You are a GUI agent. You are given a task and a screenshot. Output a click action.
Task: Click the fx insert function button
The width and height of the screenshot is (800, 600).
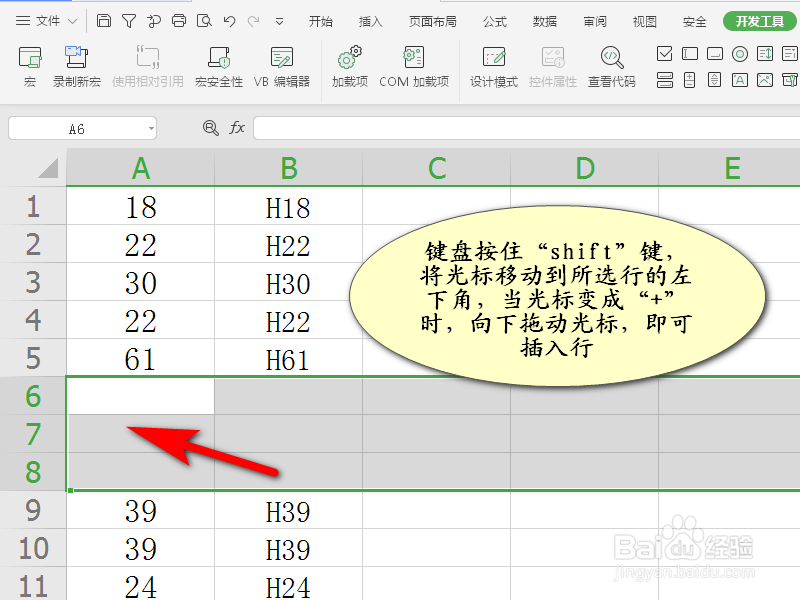[x=237, y=127]
